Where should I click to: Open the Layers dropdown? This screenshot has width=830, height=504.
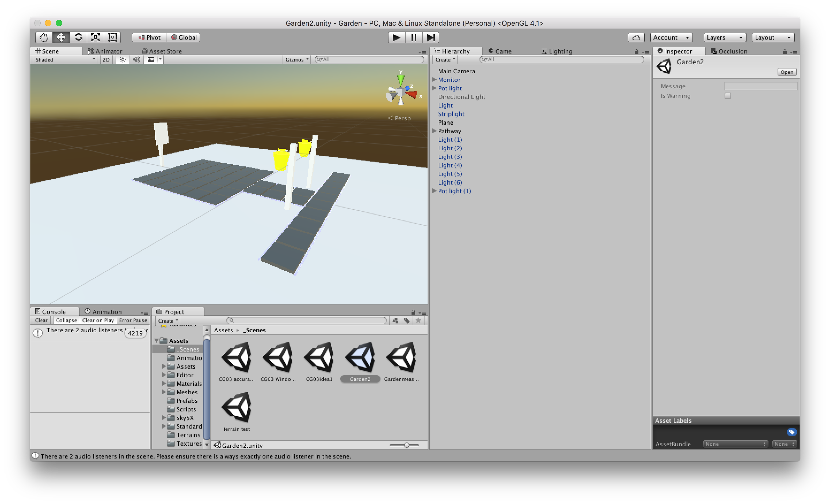pyautogui.click(x=724, y=37)
